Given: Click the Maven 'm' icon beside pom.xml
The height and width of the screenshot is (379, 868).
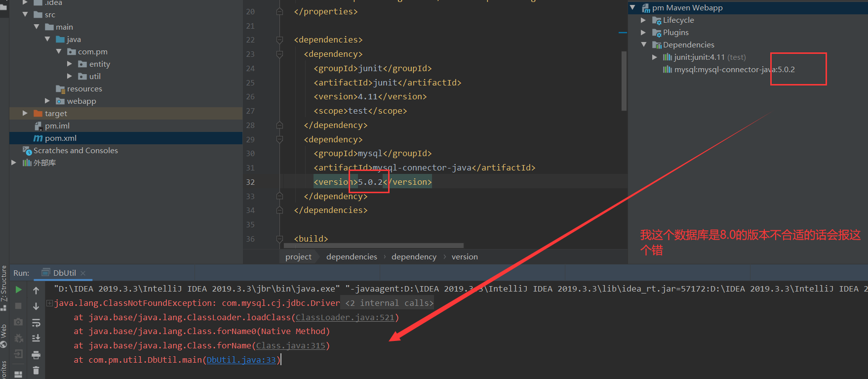Looking at the screenshot, I should [x=38, y=138].
